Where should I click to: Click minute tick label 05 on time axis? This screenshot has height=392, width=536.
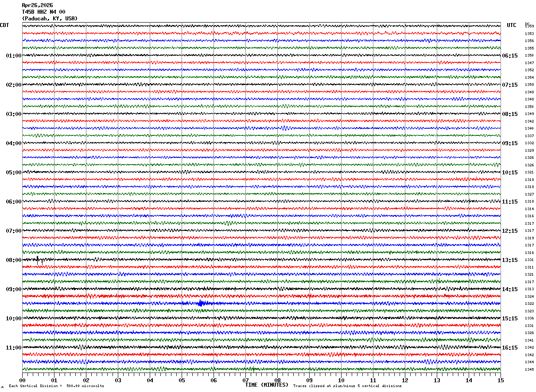[182, 380]
